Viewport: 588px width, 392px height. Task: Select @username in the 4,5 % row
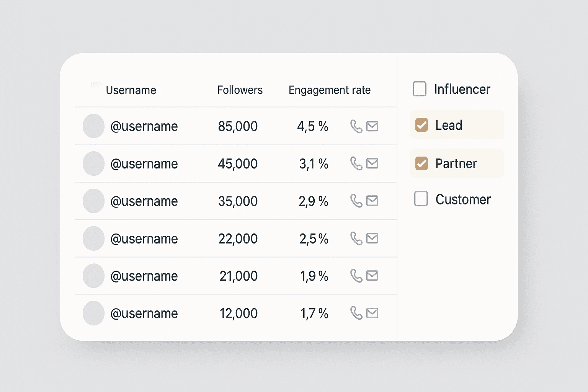click(x=144, y=126)
